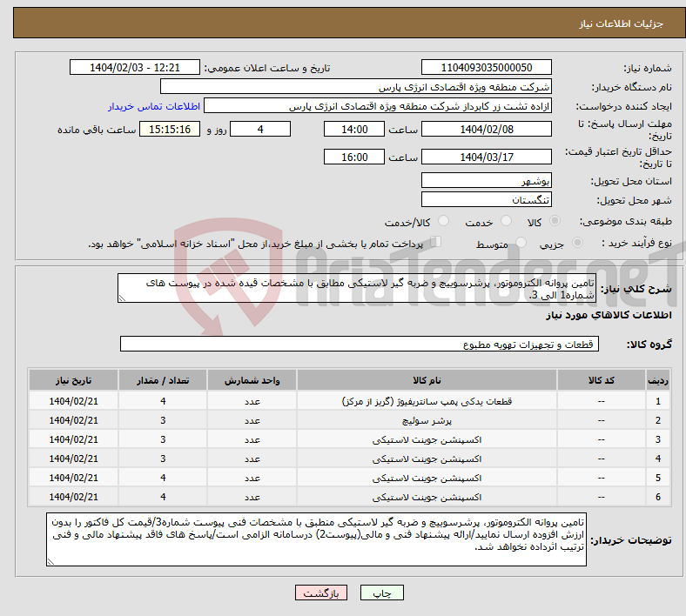686x616 pixels.
Task: Click the واحد شمارش column header
Action: 252,380
